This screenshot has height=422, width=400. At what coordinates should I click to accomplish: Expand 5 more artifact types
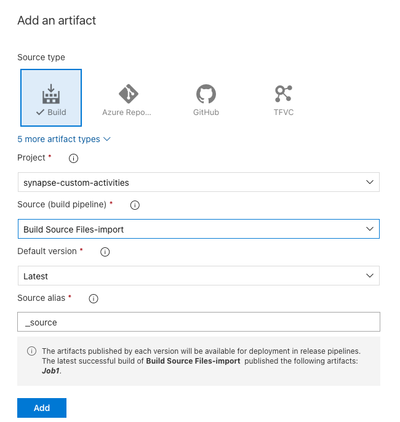point(64,139)
